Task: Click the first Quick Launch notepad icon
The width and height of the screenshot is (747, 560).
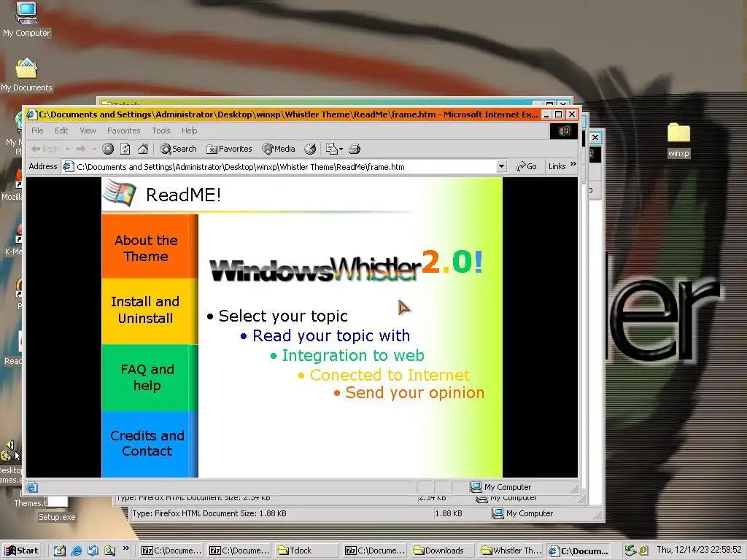Action: 60,551
